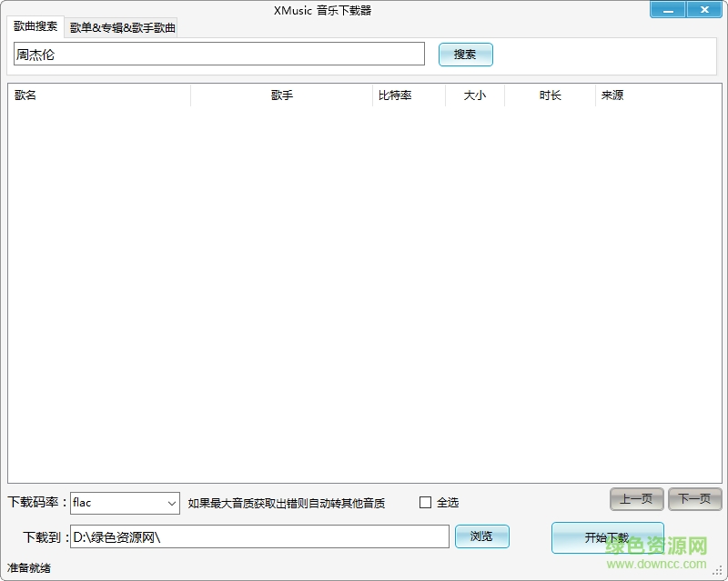The height and width of the screenshot is (581, 728).
Task: Go to next page with 下一页
Action: [694, 499]
